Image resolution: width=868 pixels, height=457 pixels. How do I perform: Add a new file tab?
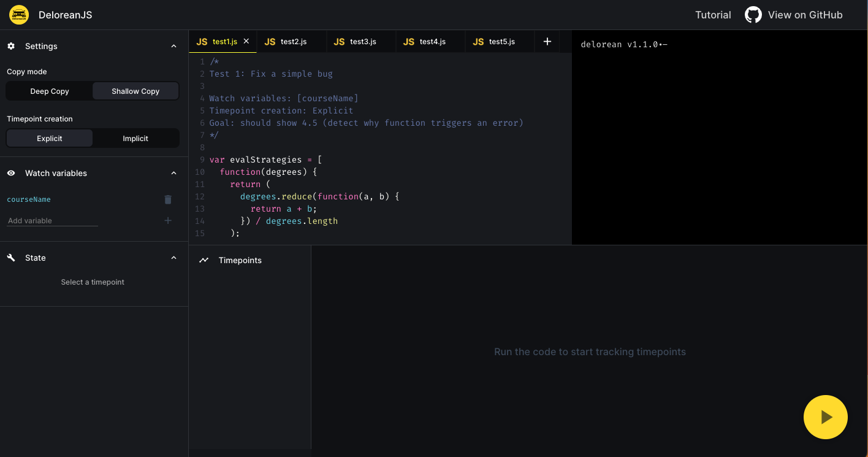pyautogui.click(x=547, y=42)
